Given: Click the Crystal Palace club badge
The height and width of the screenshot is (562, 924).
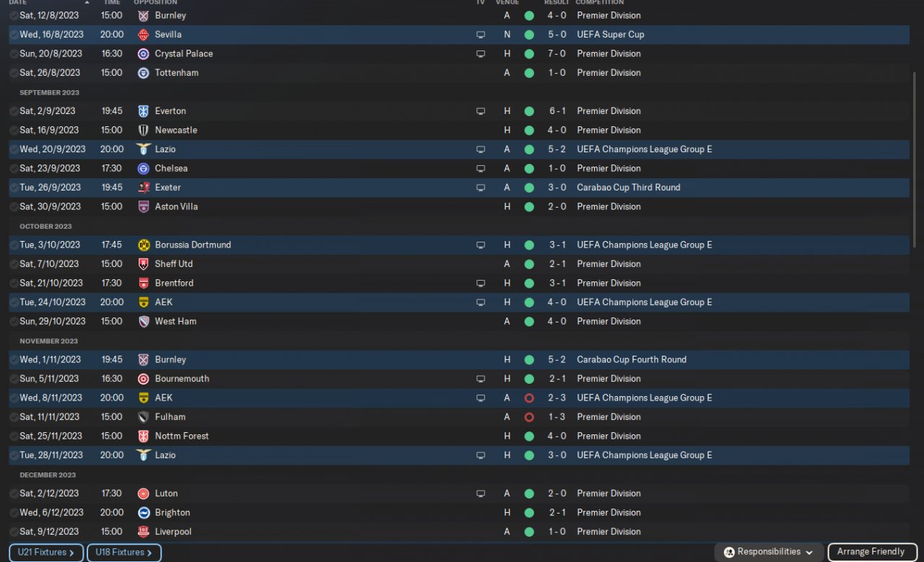Looking at the screenshot, I should point(143,54).
